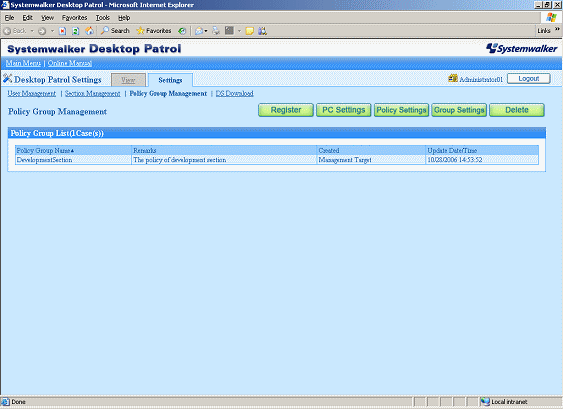
Task: Go to the Home page icon
Action: pos(89,31)
